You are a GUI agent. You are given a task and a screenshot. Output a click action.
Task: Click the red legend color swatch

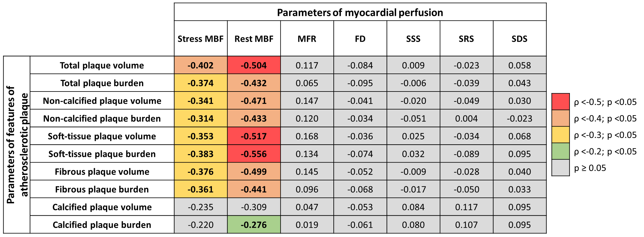(x=560, y=101)
